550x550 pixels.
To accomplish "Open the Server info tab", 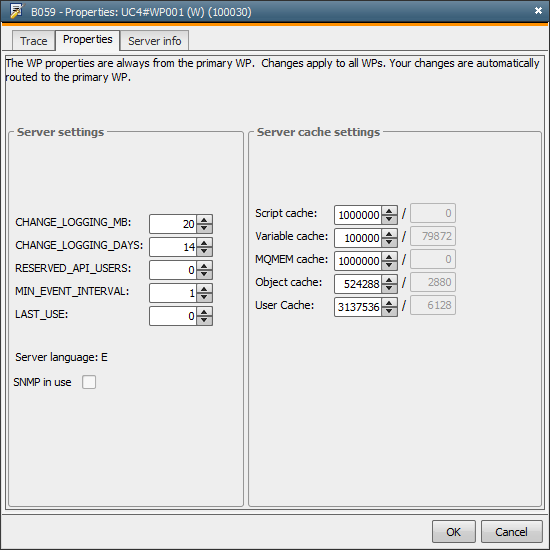I will pos(154,41).
